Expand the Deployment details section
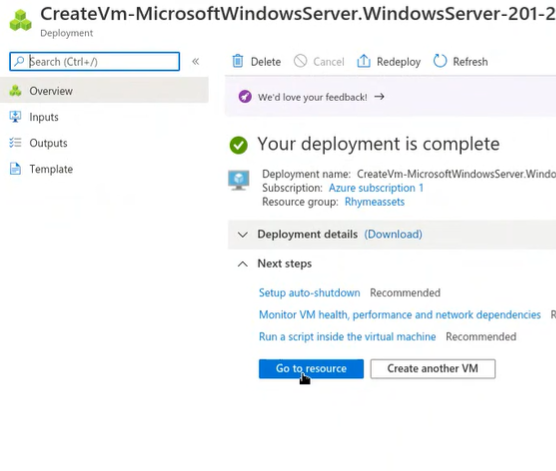This screenshot has width=556, height=471. tap(243, 234)
